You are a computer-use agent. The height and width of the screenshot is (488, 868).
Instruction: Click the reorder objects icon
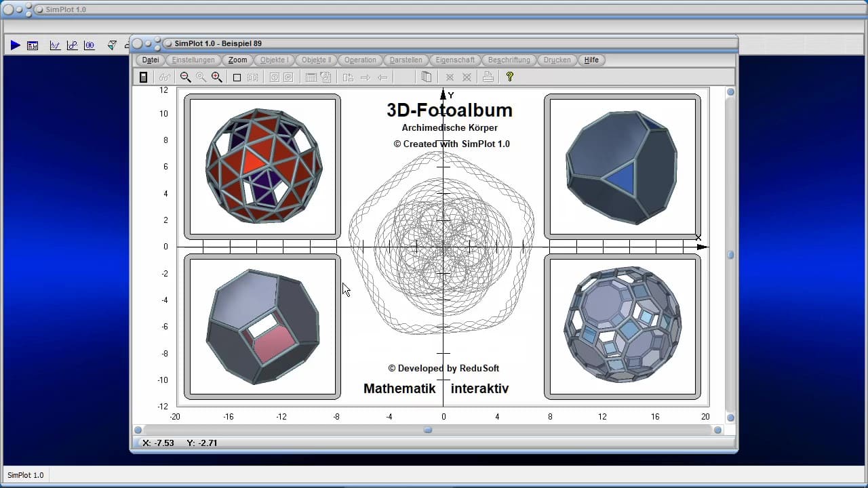point(348,77)
